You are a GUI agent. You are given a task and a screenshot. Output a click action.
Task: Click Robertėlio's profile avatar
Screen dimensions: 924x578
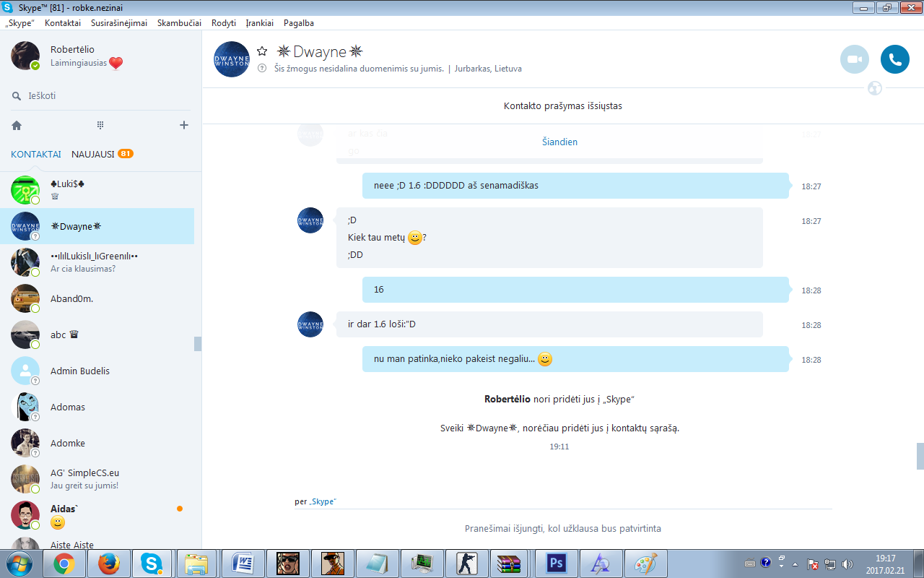25,56
